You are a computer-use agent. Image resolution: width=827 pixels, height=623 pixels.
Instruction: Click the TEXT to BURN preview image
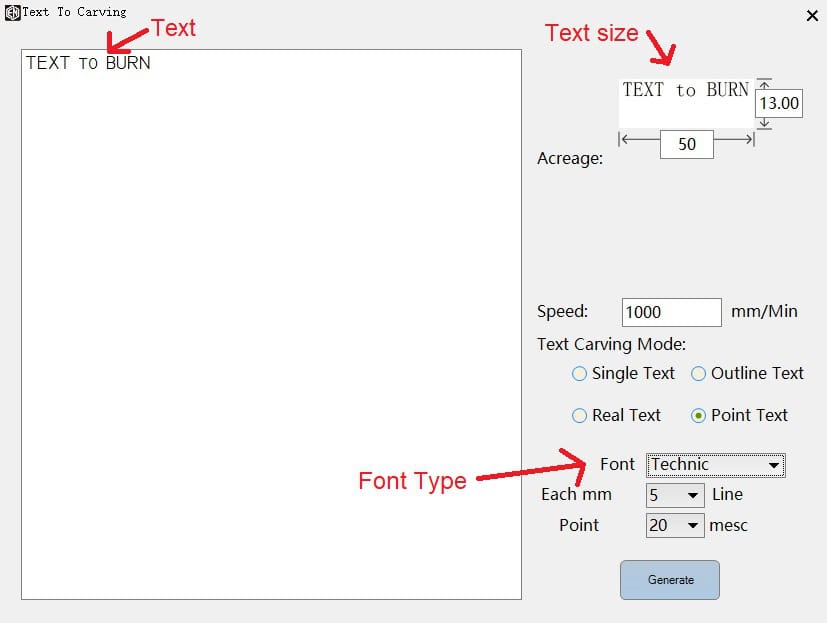pyautogui.click(x=686, y=103)
